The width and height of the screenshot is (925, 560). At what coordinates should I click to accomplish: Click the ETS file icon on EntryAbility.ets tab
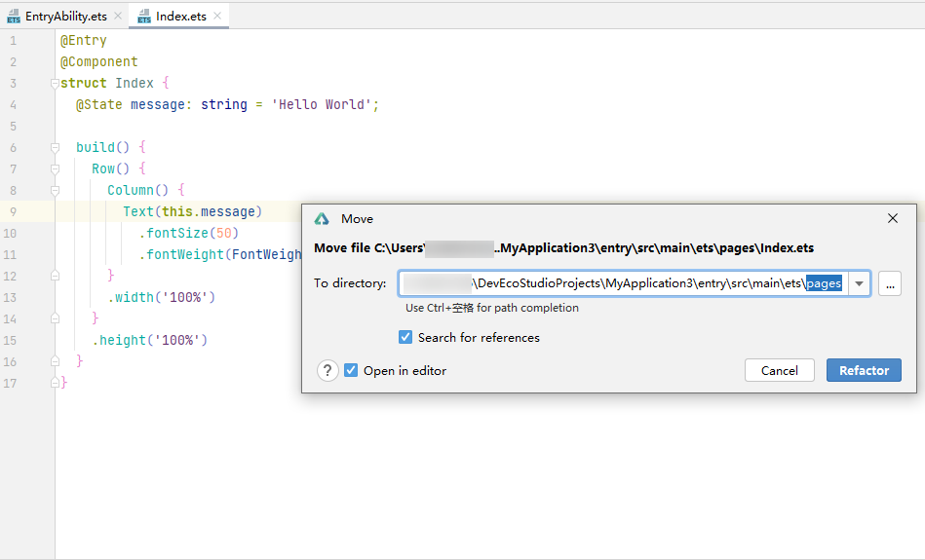[x=14, y=17]
